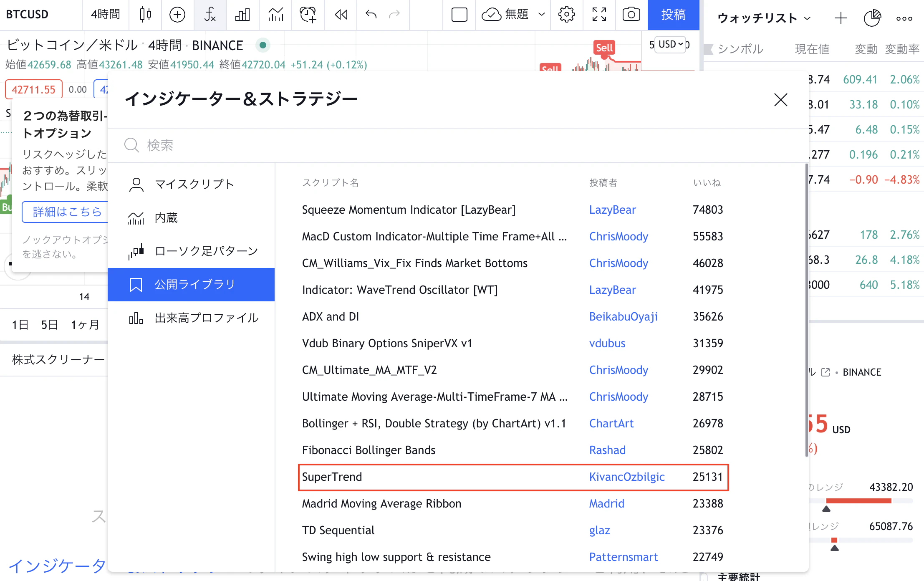Create an alert with the clock icon

click(x=308, y=15)
